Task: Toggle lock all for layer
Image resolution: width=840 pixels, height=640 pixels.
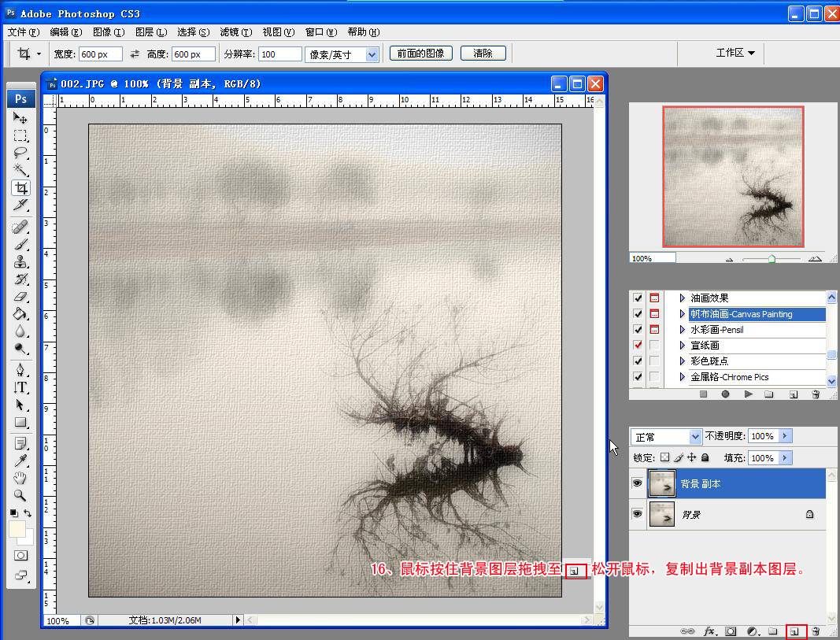Action: (705, 457)
